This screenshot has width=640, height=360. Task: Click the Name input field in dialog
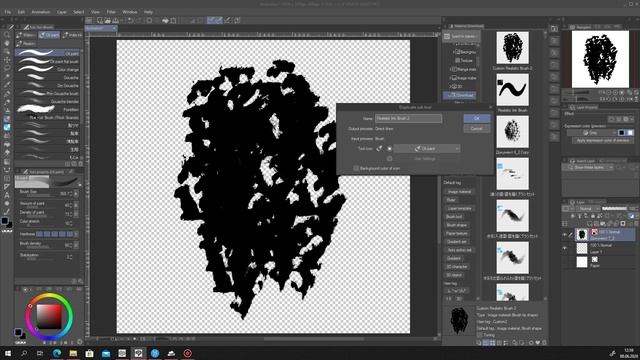point(408,118)
